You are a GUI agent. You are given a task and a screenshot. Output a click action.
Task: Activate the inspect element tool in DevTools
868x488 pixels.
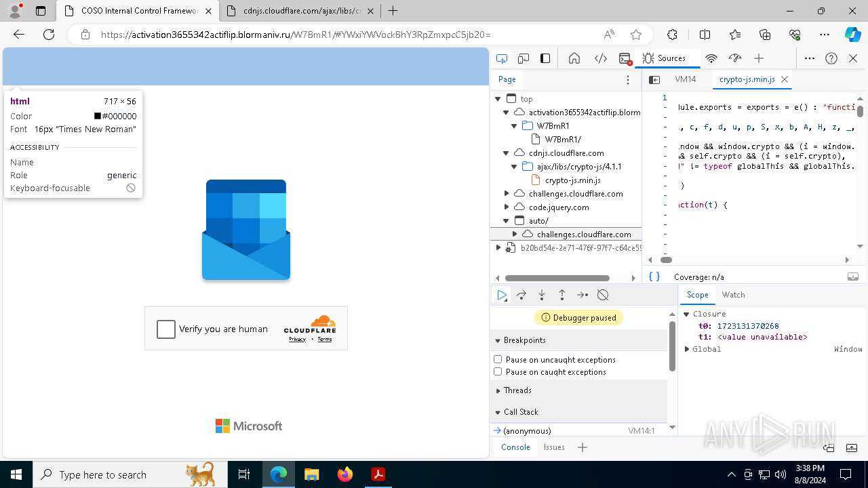(x=502, y=58)
